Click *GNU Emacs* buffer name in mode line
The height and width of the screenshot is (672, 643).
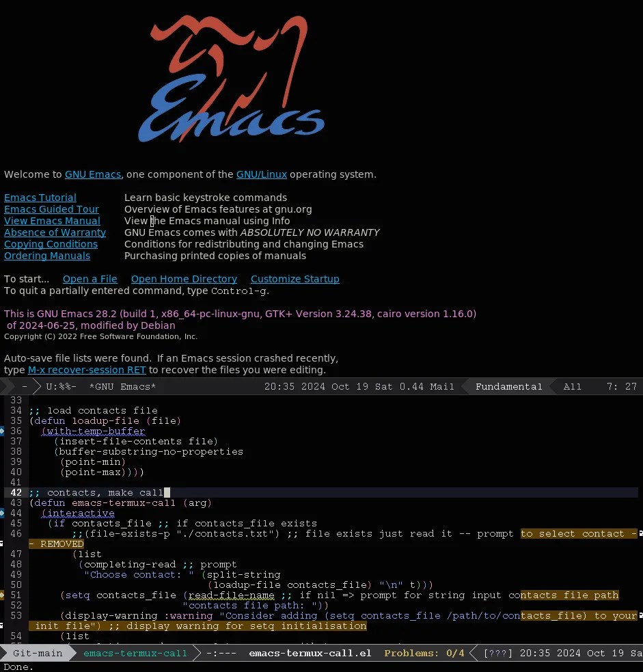pos(122,386)
